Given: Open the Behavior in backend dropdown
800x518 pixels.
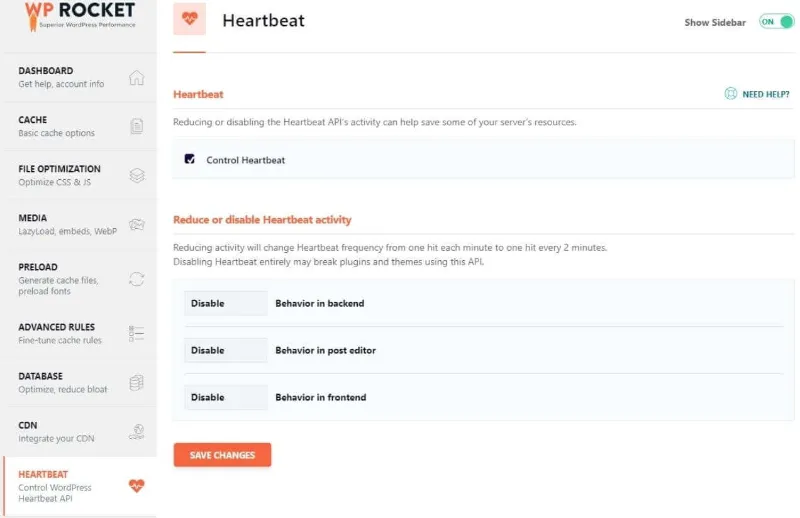Looking at the screenshot, I should point(226,303).
